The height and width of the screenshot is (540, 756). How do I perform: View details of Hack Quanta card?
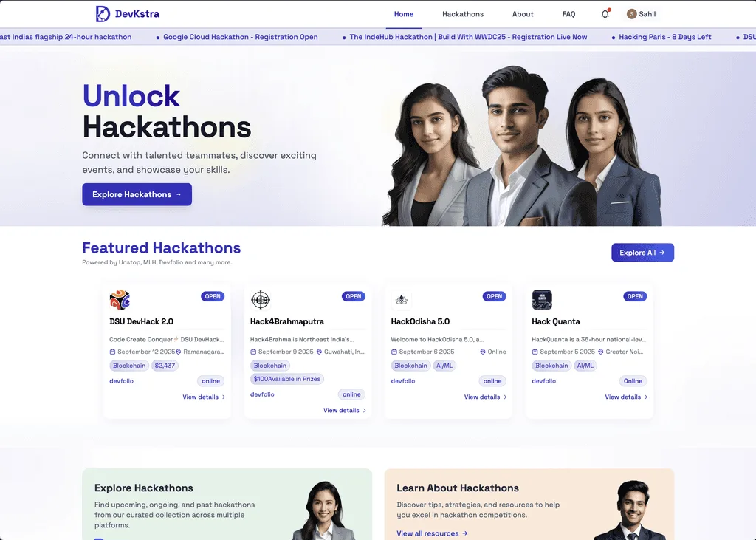[x=626, y=397]
